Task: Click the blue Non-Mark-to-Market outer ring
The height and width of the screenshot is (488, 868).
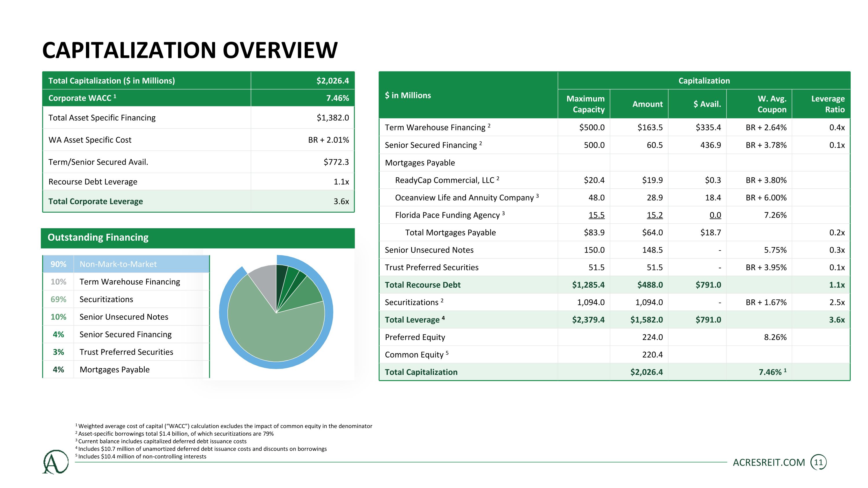Action: 276,365
